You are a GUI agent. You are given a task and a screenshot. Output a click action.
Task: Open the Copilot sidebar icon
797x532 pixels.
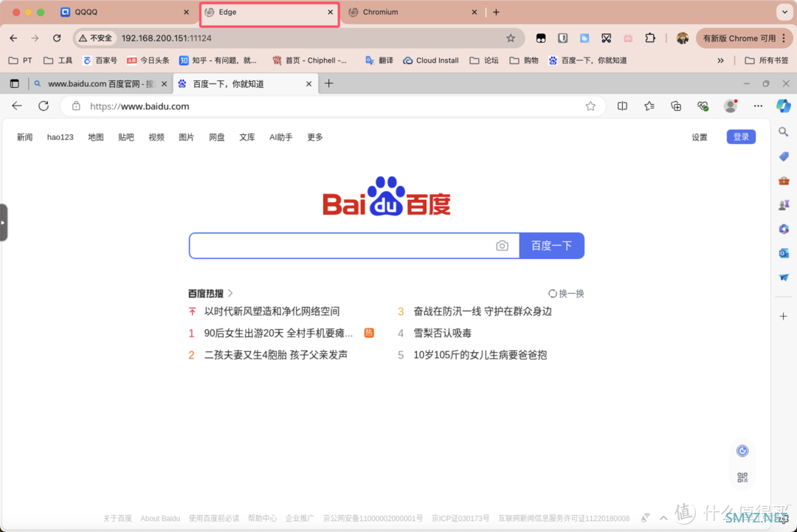click(x=783, y=106)
